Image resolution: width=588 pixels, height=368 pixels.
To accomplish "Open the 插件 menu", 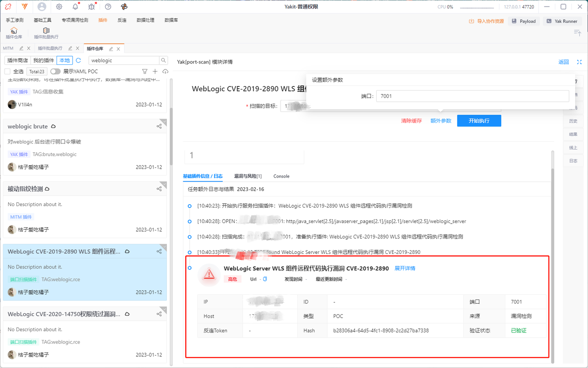I will click(103, 20).
